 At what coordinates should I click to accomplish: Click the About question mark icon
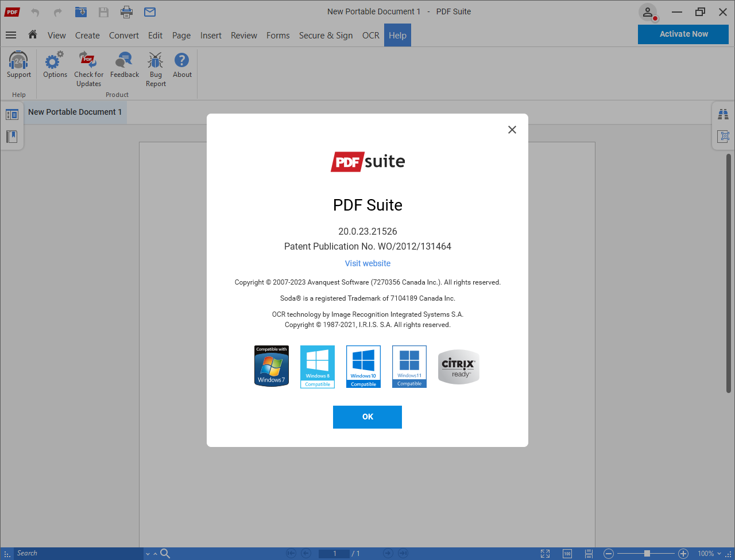click(x=182, y=60)
